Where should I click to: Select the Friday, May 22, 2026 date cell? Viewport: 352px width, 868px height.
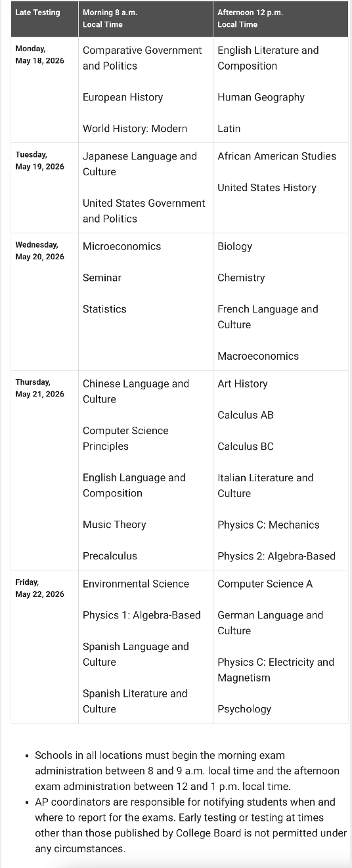point(40,588)
